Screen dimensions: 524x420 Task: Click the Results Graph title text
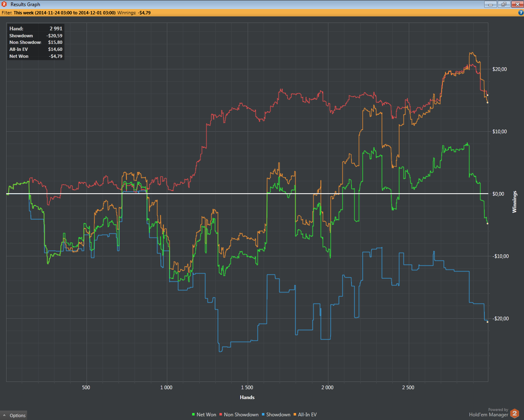click(x=25, y=5)
